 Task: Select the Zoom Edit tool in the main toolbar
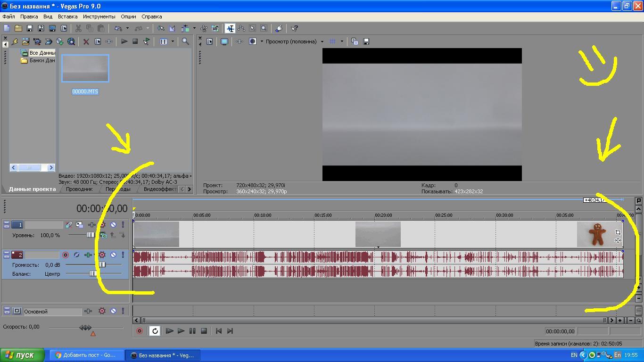pos(264,29)
